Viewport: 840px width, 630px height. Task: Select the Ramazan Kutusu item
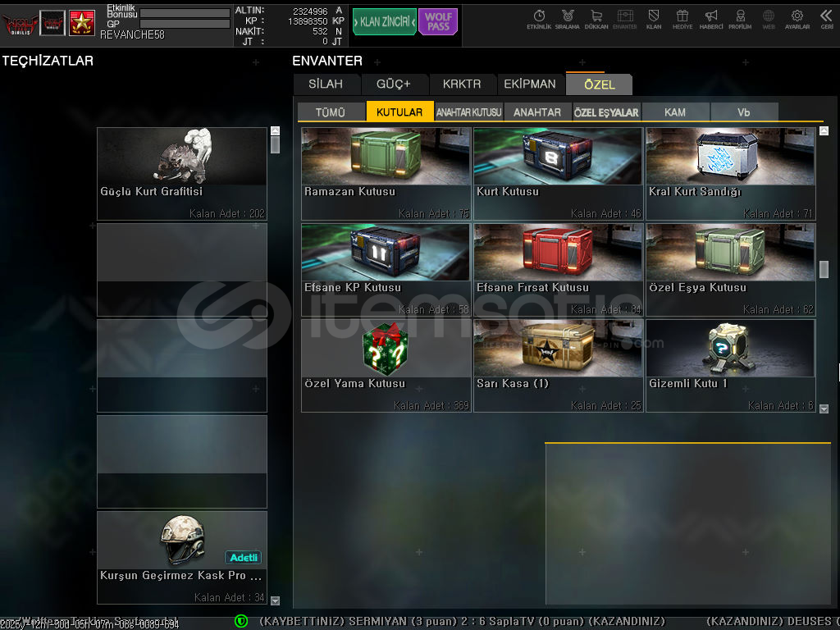coord(386,173)
